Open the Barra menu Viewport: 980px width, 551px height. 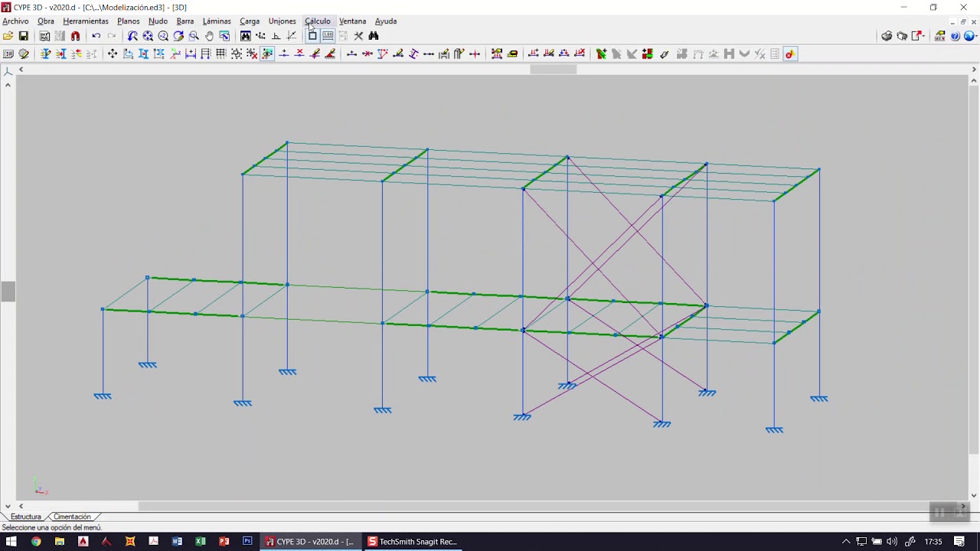(185, 21)
